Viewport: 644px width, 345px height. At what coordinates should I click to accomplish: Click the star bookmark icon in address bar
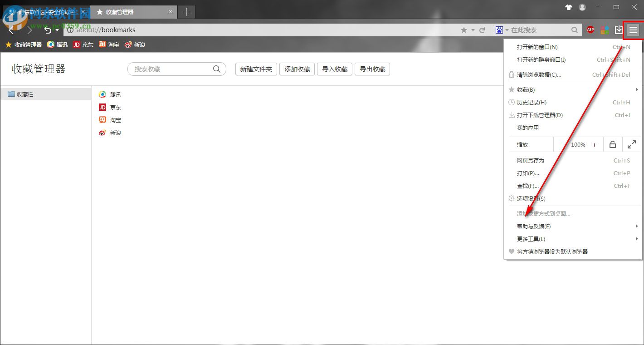[463, 30]
